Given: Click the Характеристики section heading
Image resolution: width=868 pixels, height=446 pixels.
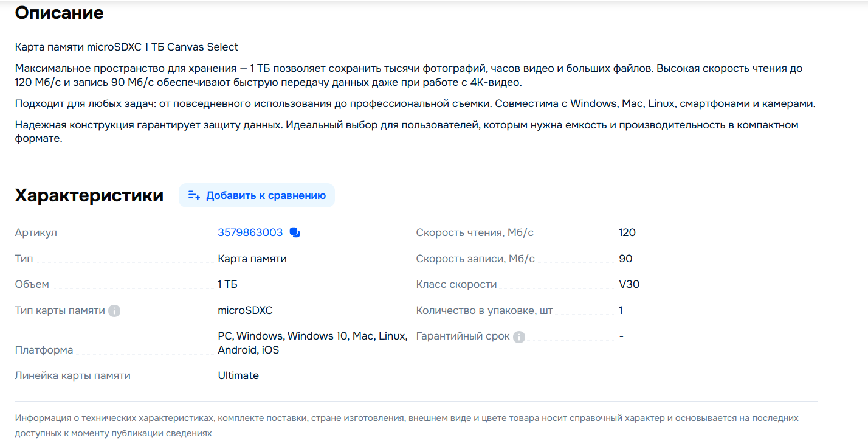Looking at the screenshot, I should (x=89, y=195).
